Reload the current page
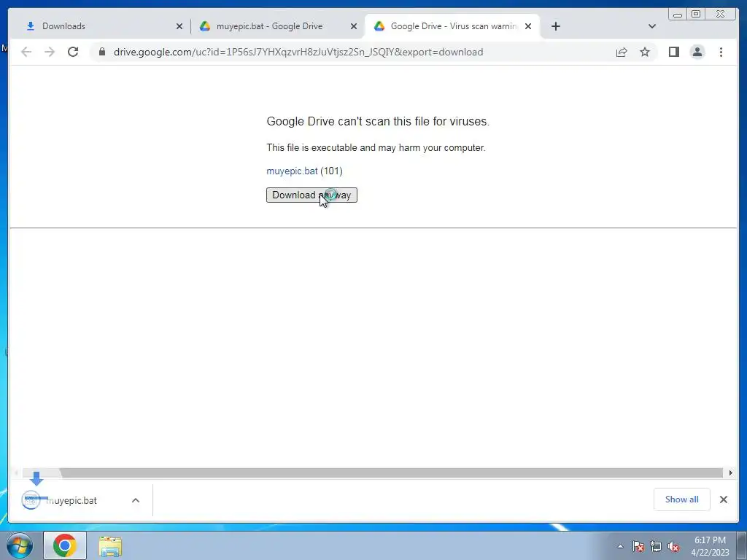The width and height of the screenshot is (747, 560). click(73, 52)
